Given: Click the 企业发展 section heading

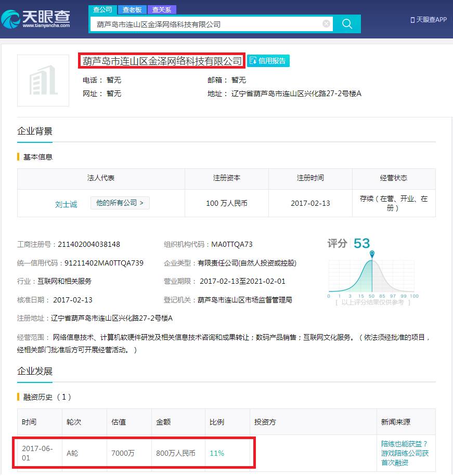Looking at the screenshot, I should tap(35, 371).
